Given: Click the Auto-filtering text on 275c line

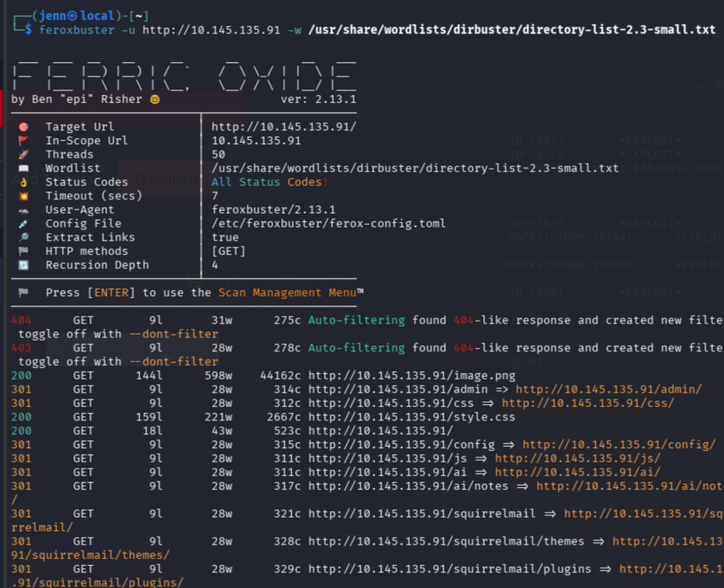Looking at the screenshot, I should [x=356, y=320].
